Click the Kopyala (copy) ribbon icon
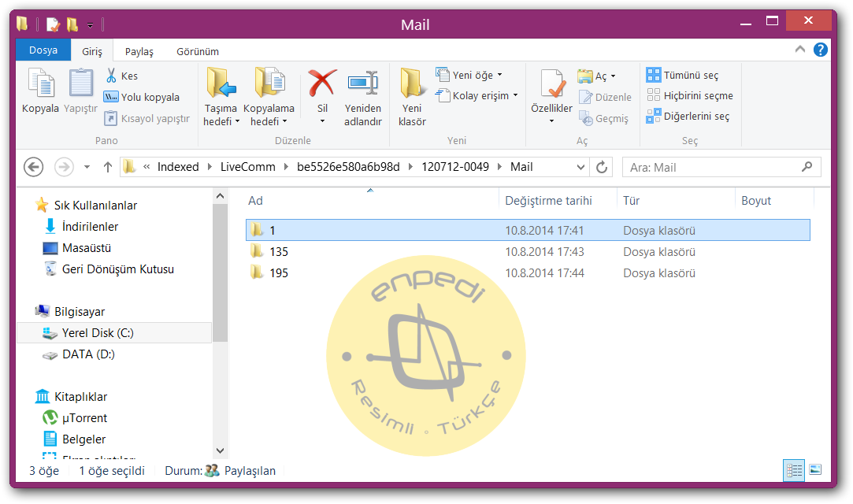 click(41, 83)
